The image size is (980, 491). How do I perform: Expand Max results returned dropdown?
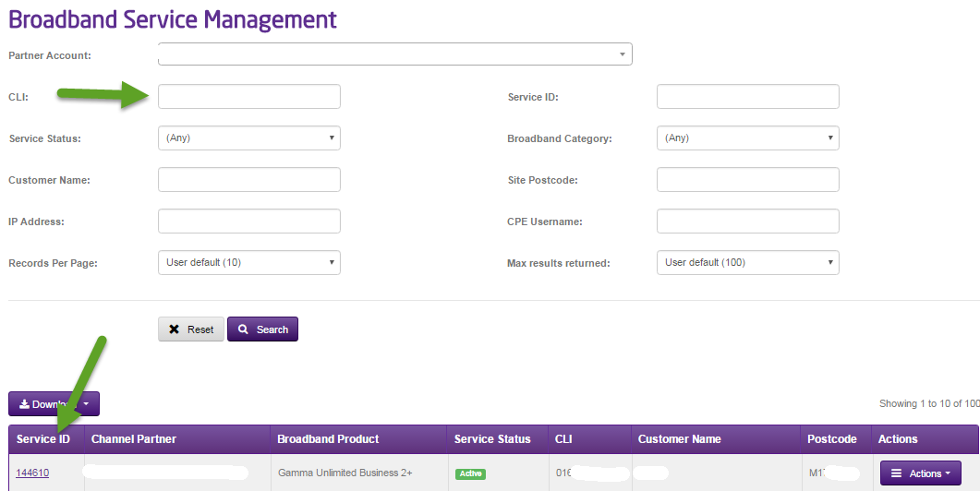747,262
